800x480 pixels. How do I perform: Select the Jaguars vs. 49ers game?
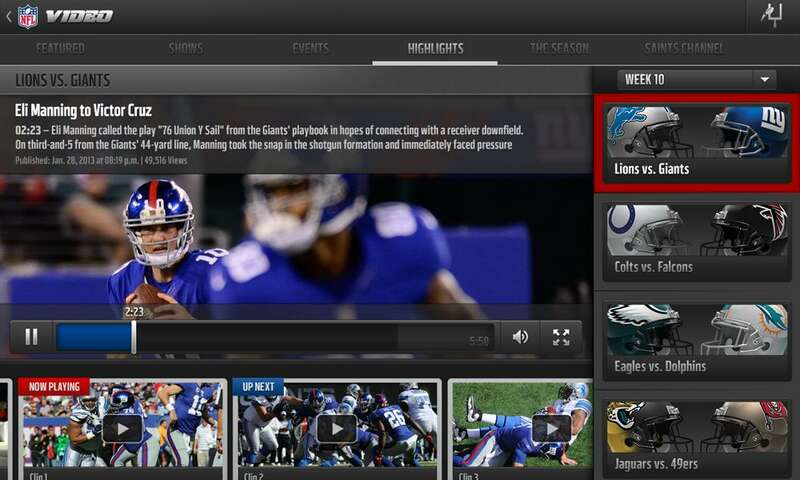pos(696,438)
